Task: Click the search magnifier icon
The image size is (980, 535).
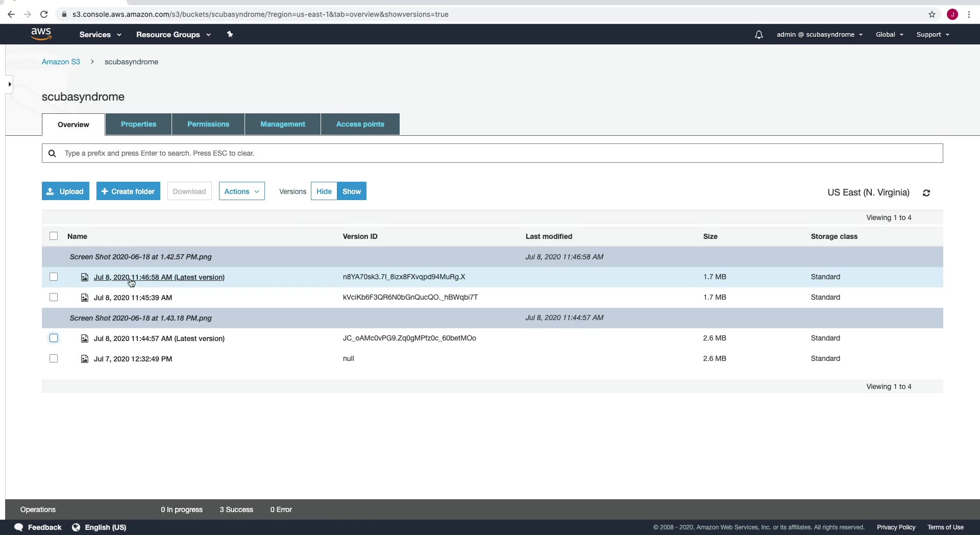Action: pyautogui.click(x=52, y=153)
